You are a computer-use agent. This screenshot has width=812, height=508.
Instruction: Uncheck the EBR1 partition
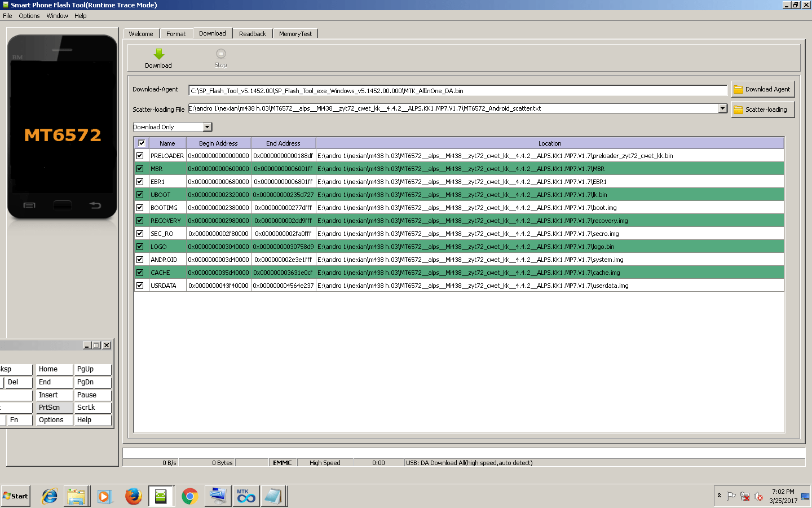[140, 182]
